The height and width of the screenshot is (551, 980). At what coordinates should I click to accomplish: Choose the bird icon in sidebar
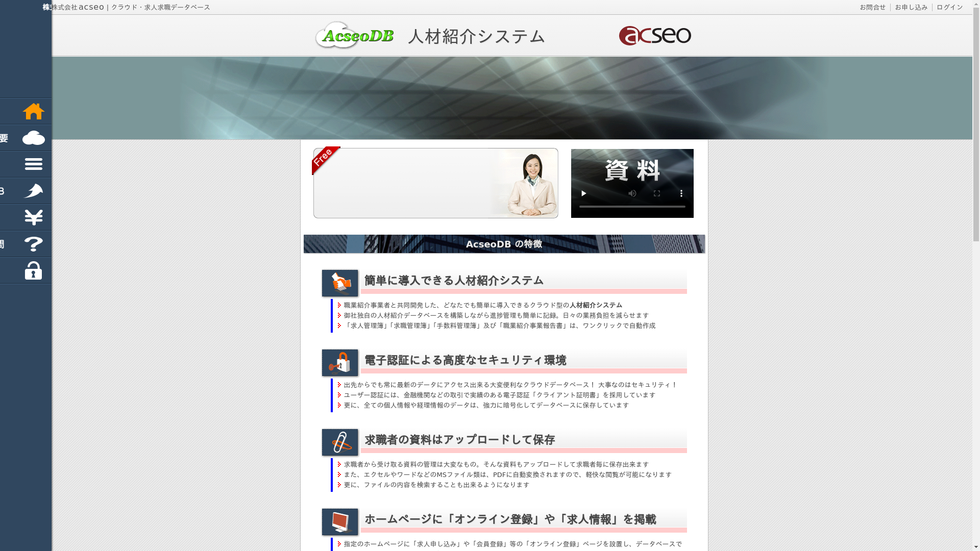[34, 191]
